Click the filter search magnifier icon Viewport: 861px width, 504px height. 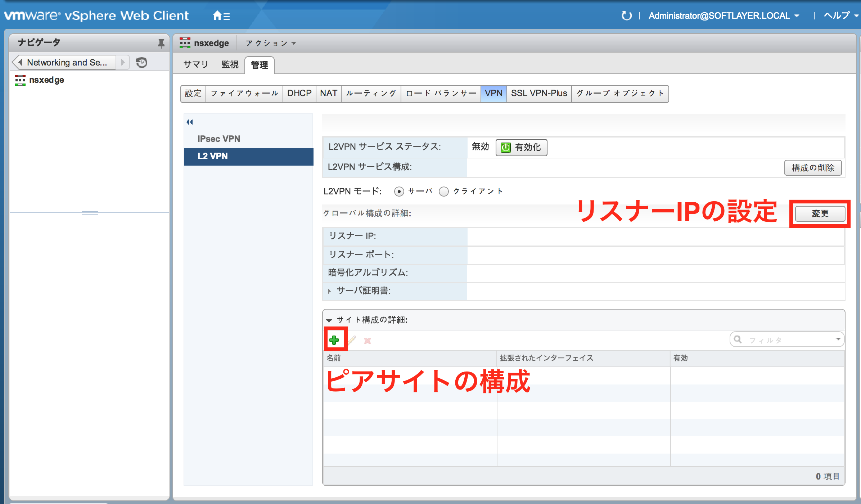click(x=738, y=339)
